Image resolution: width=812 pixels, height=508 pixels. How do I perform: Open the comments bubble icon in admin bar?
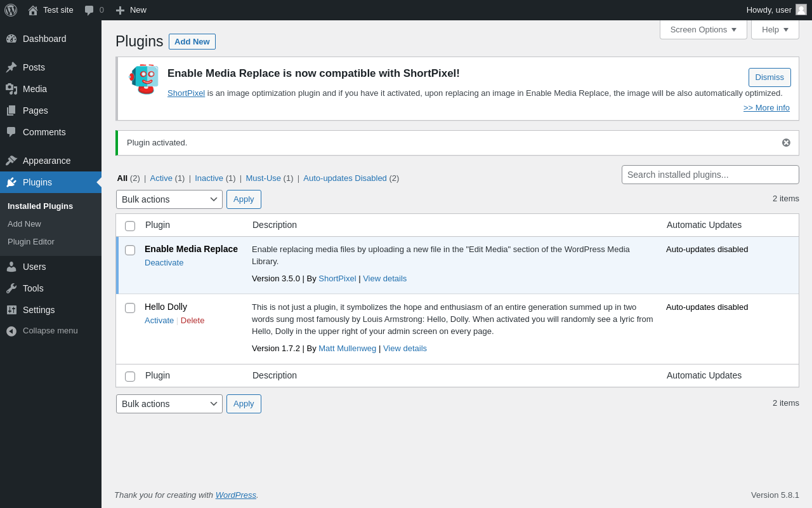pyautogui.click(x=89, y=10)
